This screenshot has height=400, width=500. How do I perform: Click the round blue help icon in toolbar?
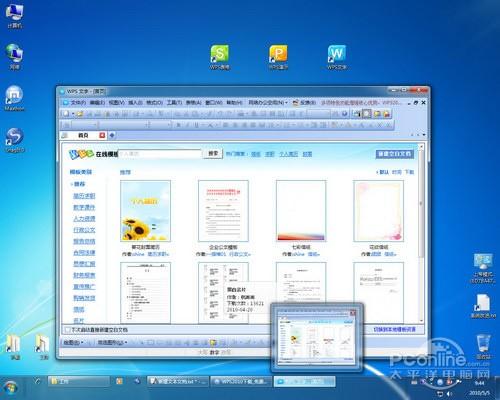[x=345, y=114]
